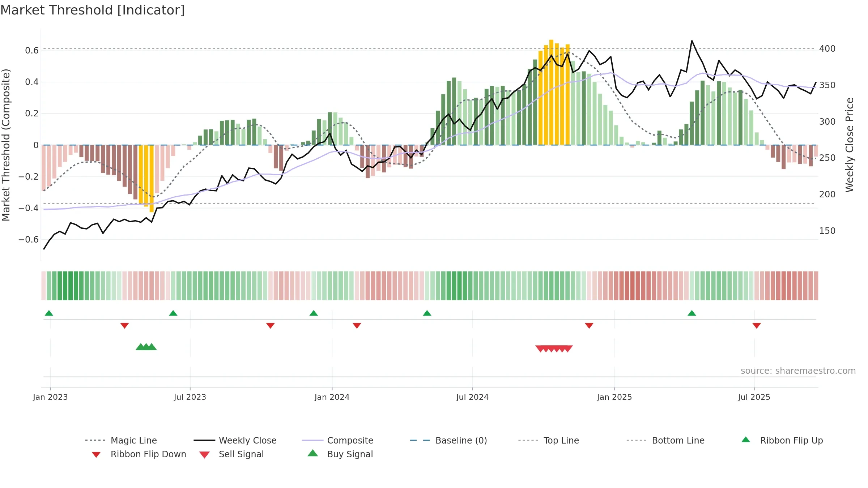Click the ribbon flip up marker near May 2024
Viewport: 868px width, 488px height.
[x=427, y=313]
